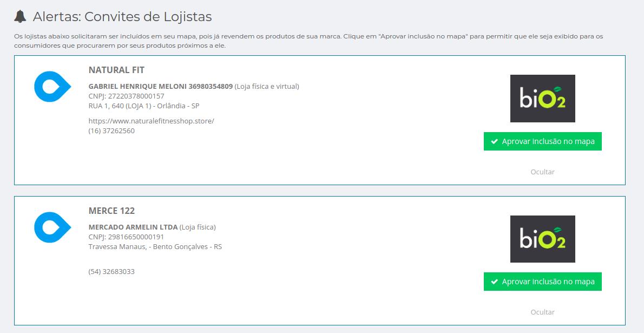Click the checkmark icon on NATURAL FIT's approve button
The height and width of the screenshot is (333, 644).
click(494, 141)
